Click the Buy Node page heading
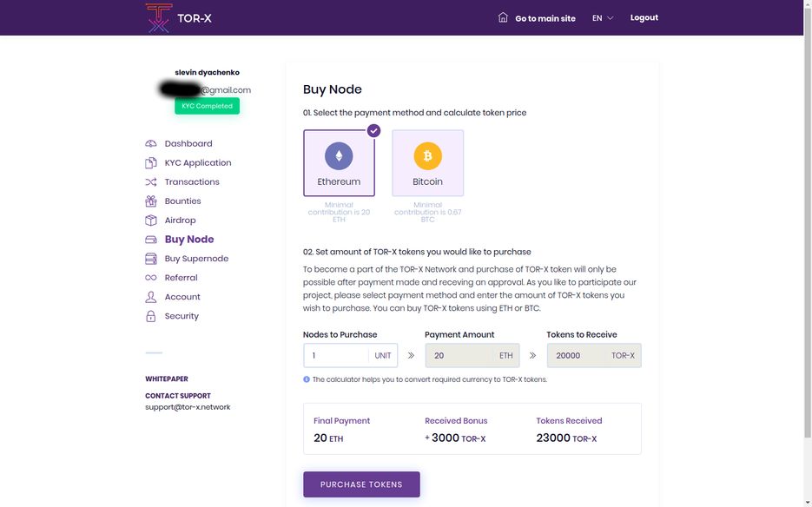812x507 pixels. [333, 89]
